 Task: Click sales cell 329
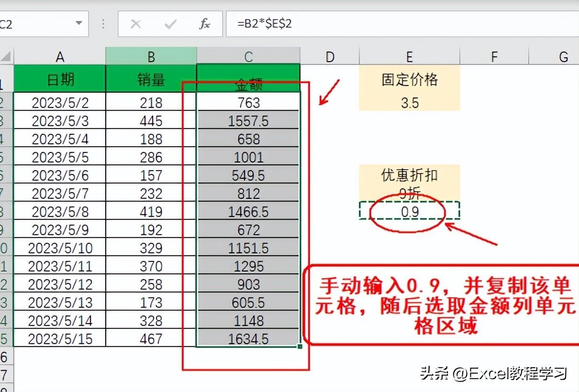151,248
